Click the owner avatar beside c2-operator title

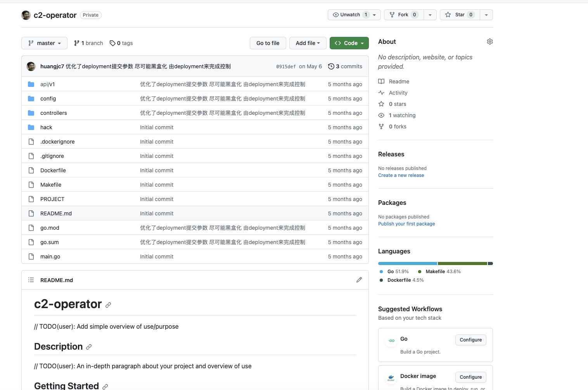tap(26, 15)
